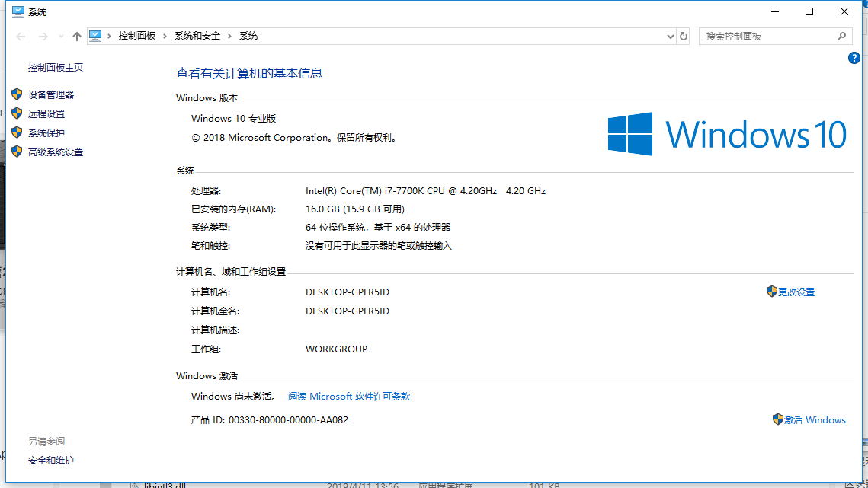Open System protection (系统保护)

(x=46, y=132)
